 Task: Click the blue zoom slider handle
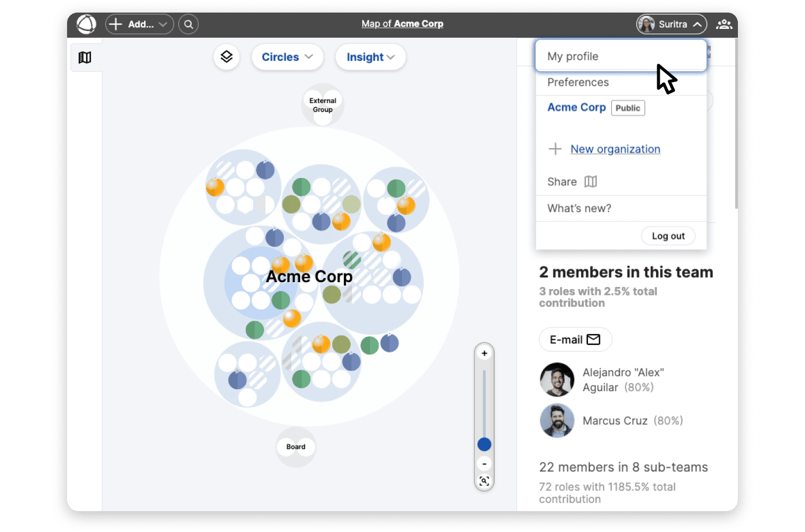coord(484,445)
